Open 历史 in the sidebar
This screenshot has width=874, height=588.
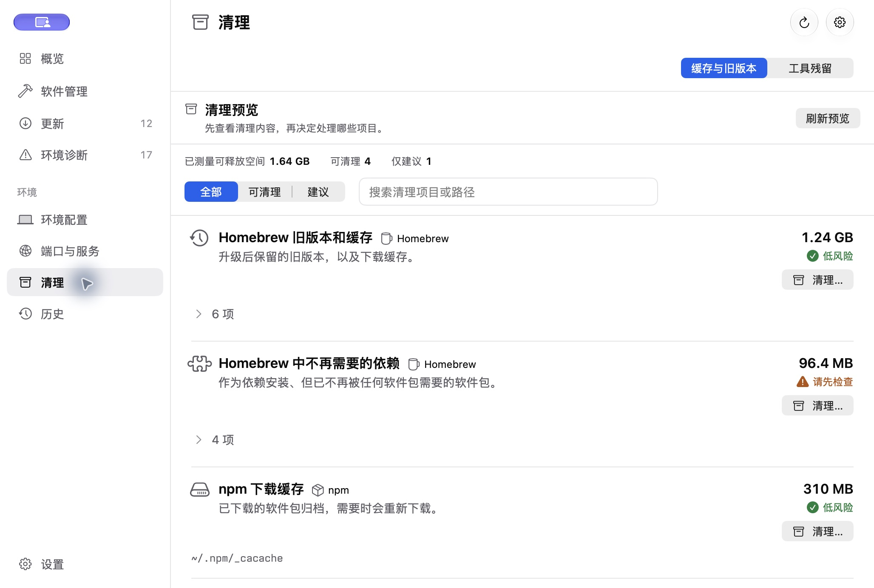85,314
